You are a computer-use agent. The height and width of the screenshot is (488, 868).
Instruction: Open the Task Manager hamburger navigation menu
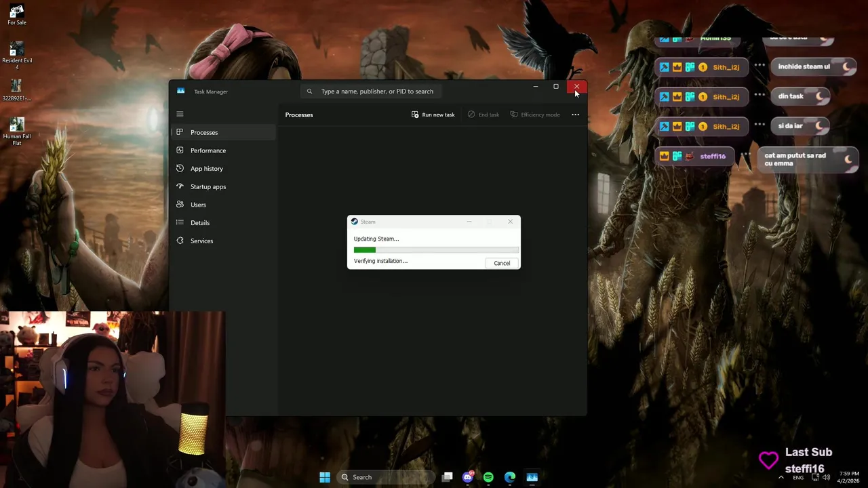pyautogui.click(x=180, y=114)
